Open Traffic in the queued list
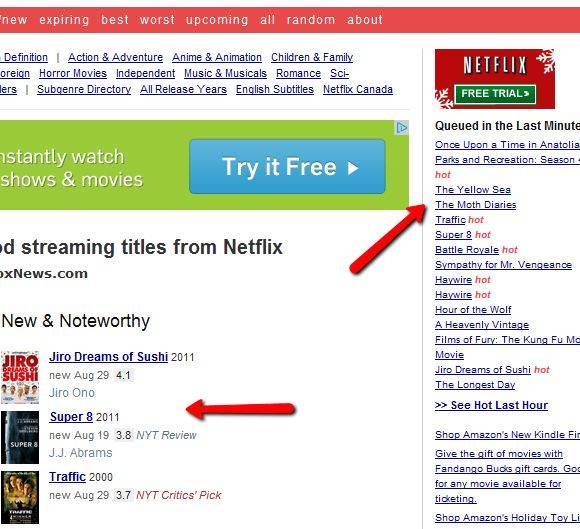The height and width of the screenshot is (529, 580). [450, 220]
